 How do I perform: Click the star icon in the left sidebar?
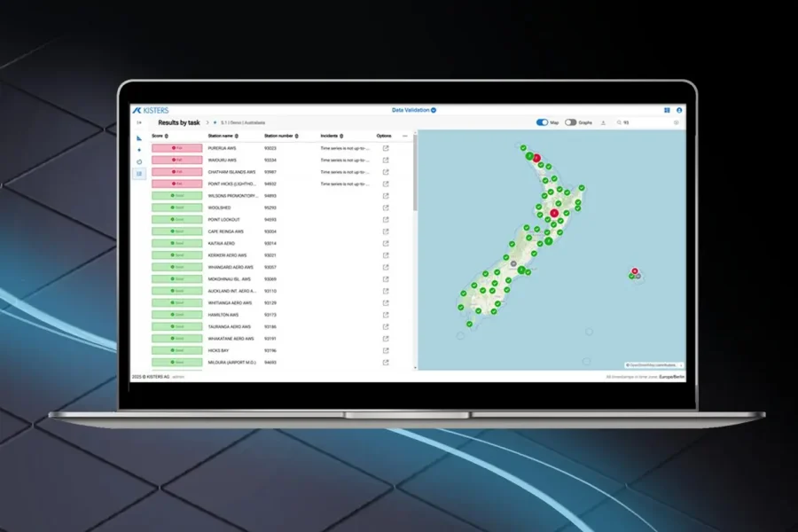138,149
